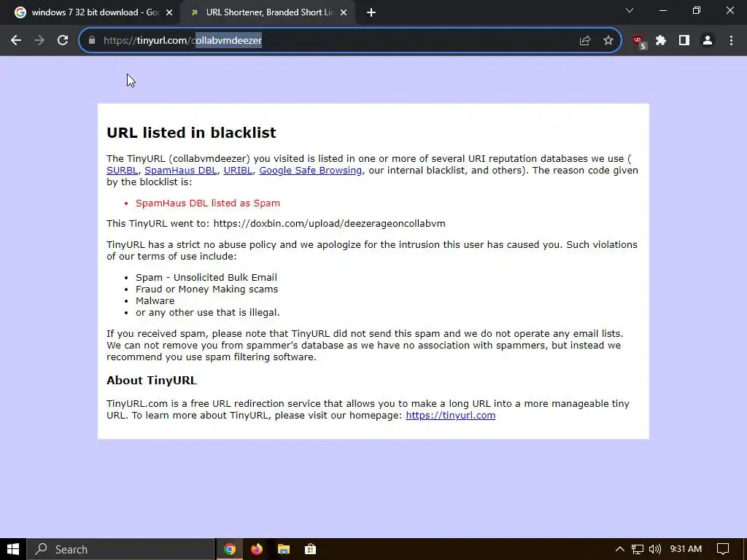This screenshot has height=560, width=747.
Task: Open the Windows Start menu
Action: [x=13, y=549]
